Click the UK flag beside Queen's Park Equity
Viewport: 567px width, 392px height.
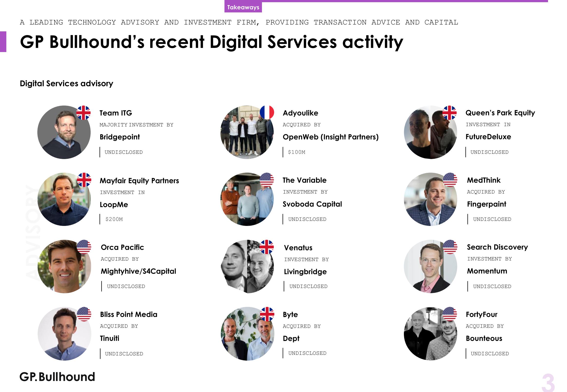coord(449,113)
